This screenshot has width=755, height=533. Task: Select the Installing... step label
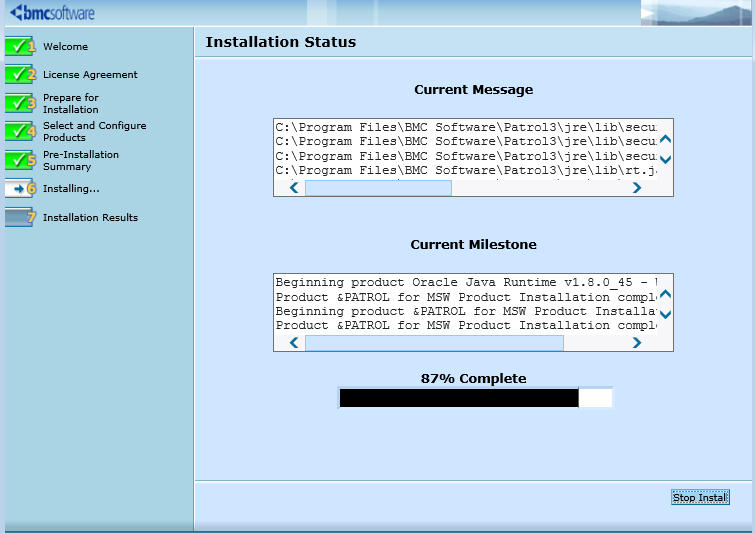coord(71,189)
